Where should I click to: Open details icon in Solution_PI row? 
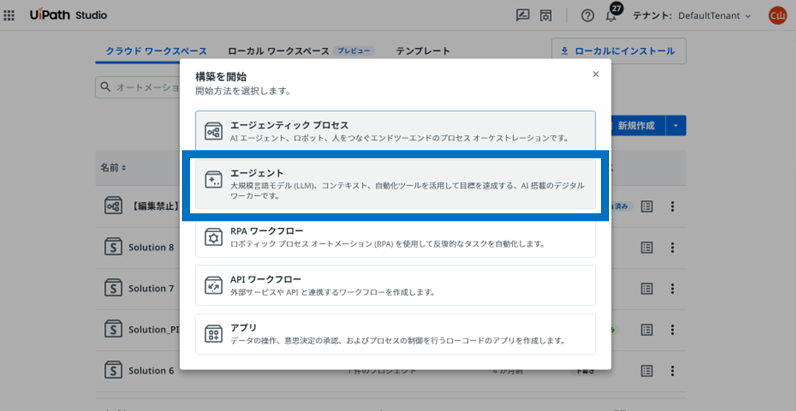[x=646, y=329]
